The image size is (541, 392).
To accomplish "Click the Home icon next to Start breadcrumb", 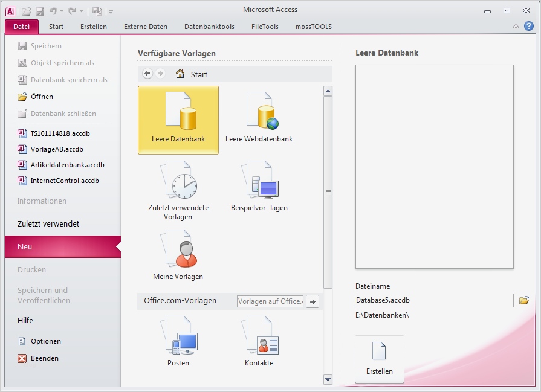I will click(179, 74).
